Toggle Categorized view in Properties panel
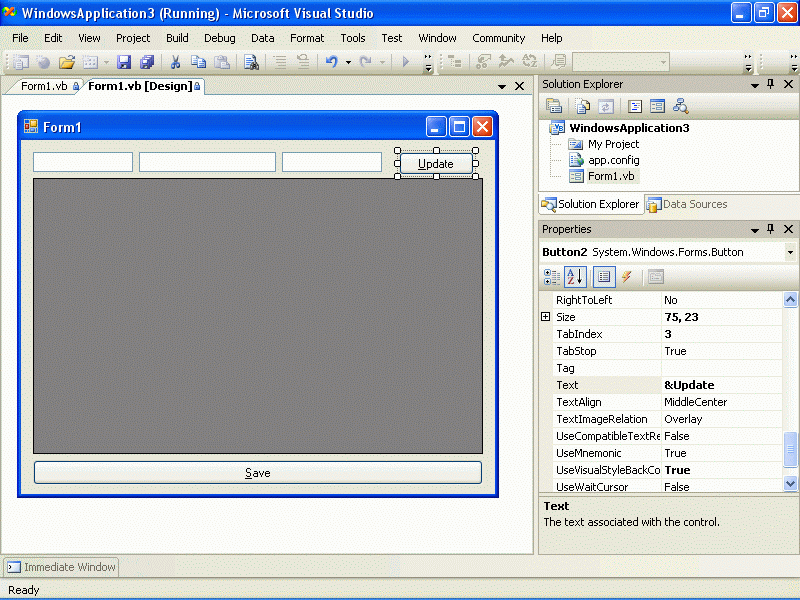The width and height of the screenshot is (800, 600). point(552,277)
